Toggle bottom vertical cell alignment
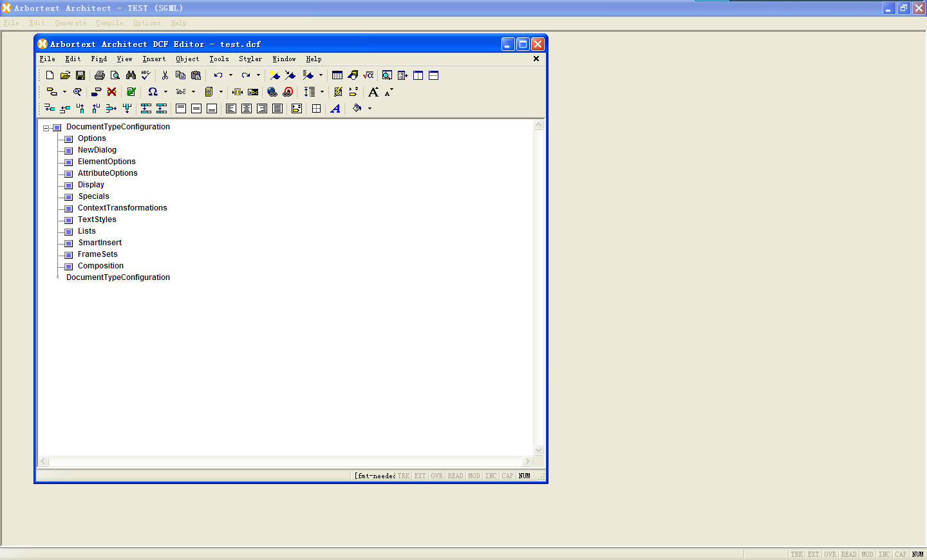927x560 pixels. coord(212,109)
